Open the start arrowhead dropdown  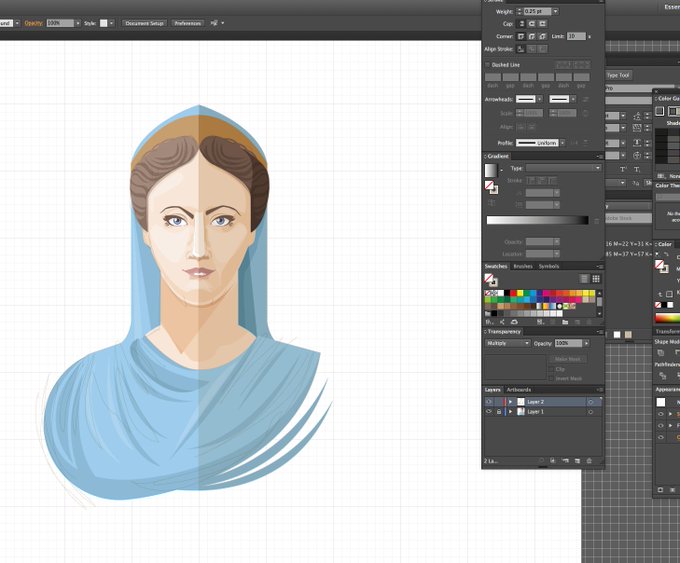539,99
